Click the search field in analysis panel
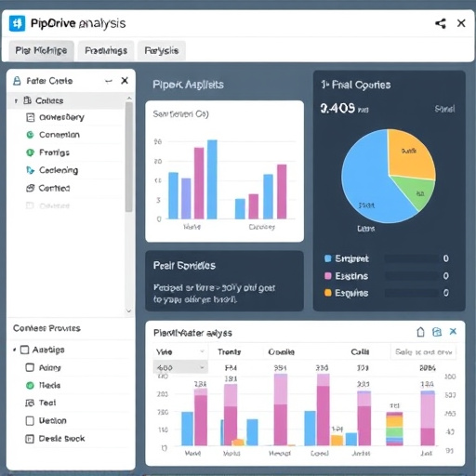 [x=423, y=352]
